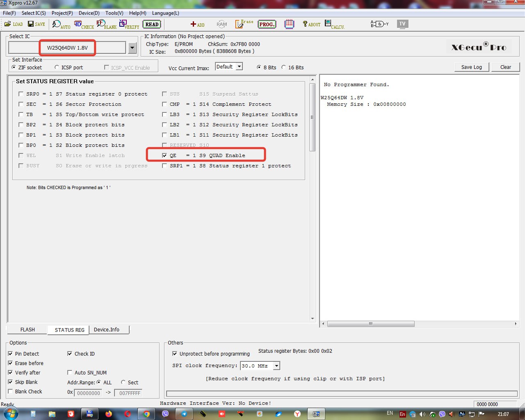Viewport: 525px width, 420px height.
Task: Click the address range end field 007FFFFF
Action: click(x=128, y=393)
